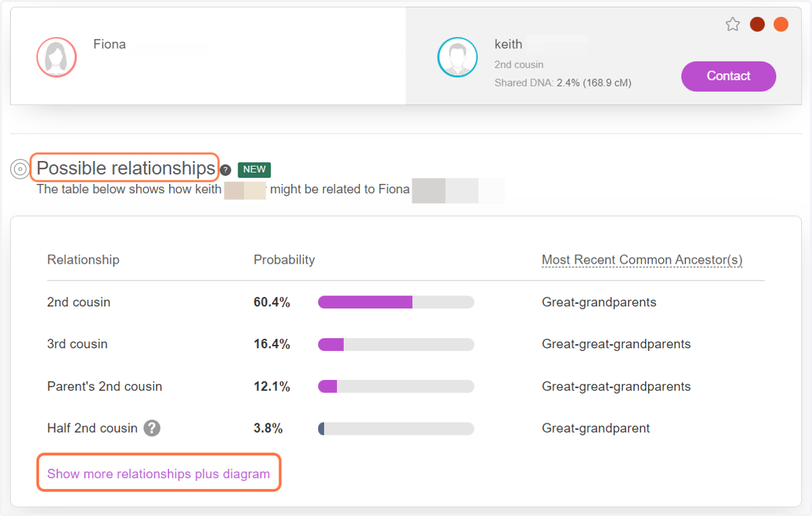Click Great-great-grandparents in Parent's 2nd cousin row
This screenshot has width=812, height=516.
pos(616,387)
